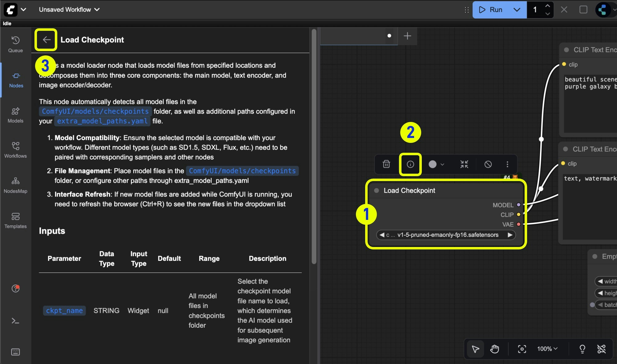Toggle the Load Checkpoint node collapse dot

pyautogui.click(x=376, y=191)
